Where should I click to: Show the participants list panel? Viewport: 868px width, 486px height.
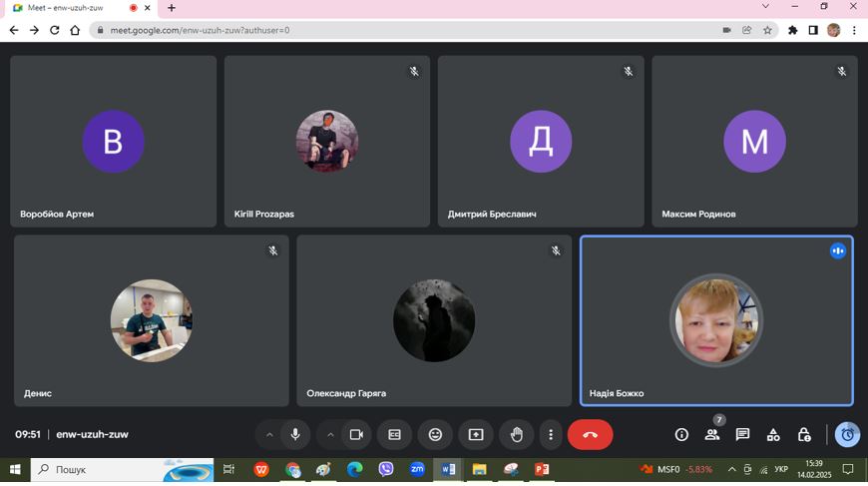tap(712, 435)
